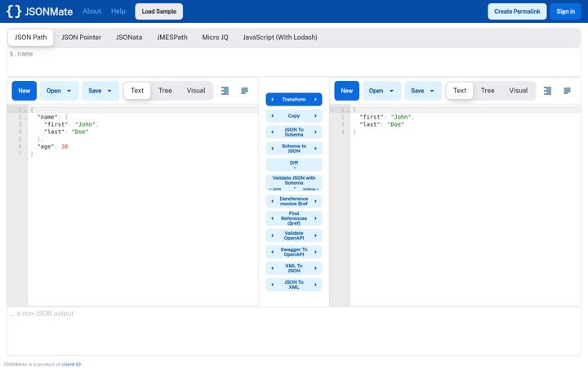Click compact JSON icon in right editor
This screenshot has height=368, width=588.
[x=567, y=91]
